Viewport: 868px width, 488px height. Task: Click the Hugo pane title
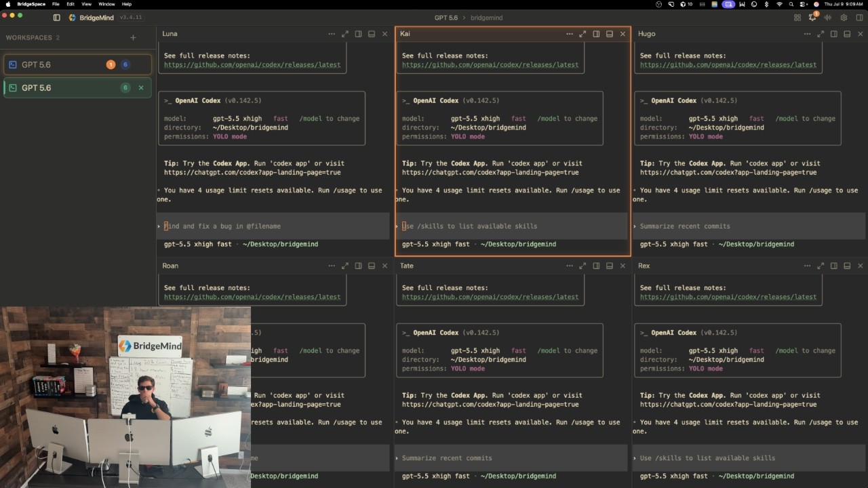click(x=646, y=34)
